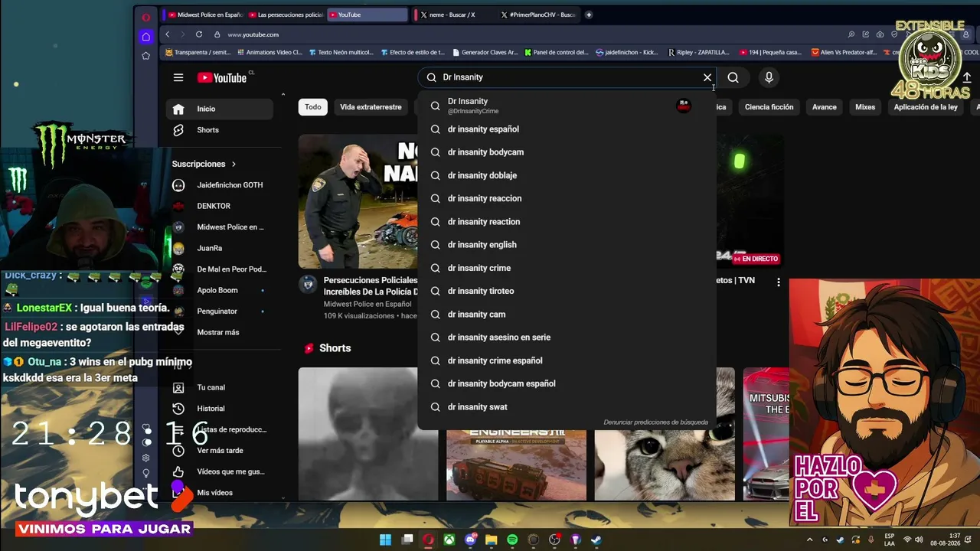The width and height of the screenshot is (980, 551).
Task: Go back with browser back arrow
Action: (x=168, y=34)
